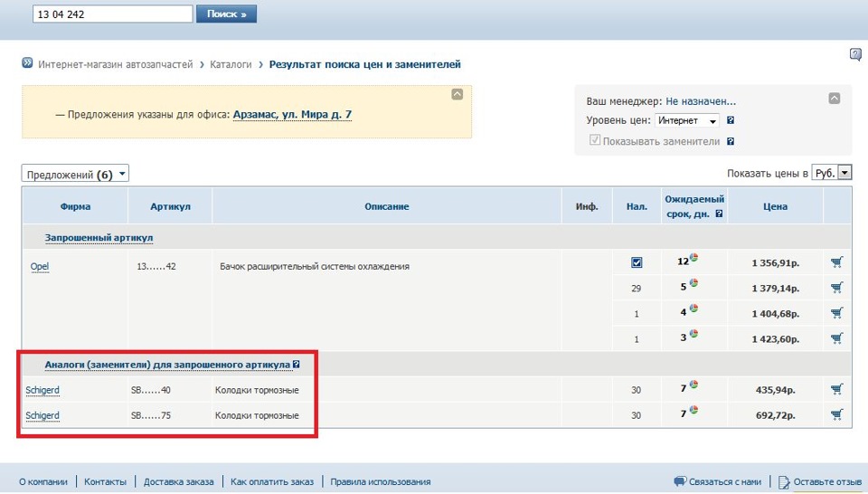Open the Арзамас, ул. Мира д. 7 office link

tap(292, 115)
